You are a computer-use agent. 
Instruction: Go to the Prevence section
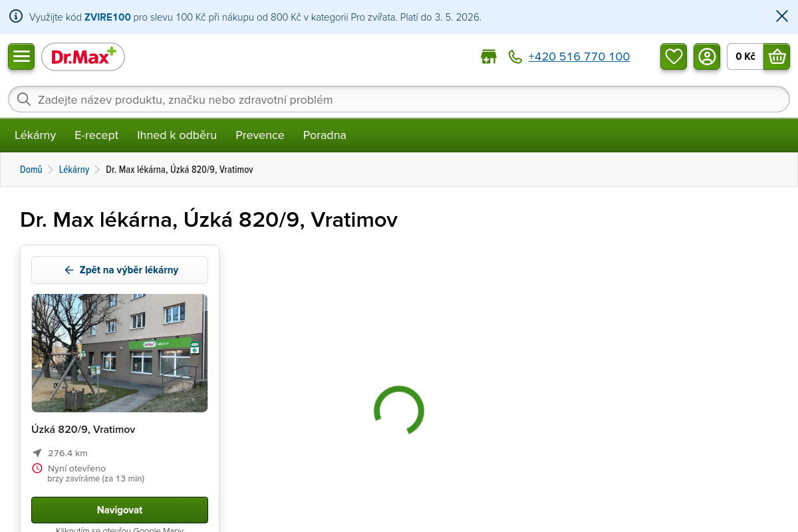point(260,135)
